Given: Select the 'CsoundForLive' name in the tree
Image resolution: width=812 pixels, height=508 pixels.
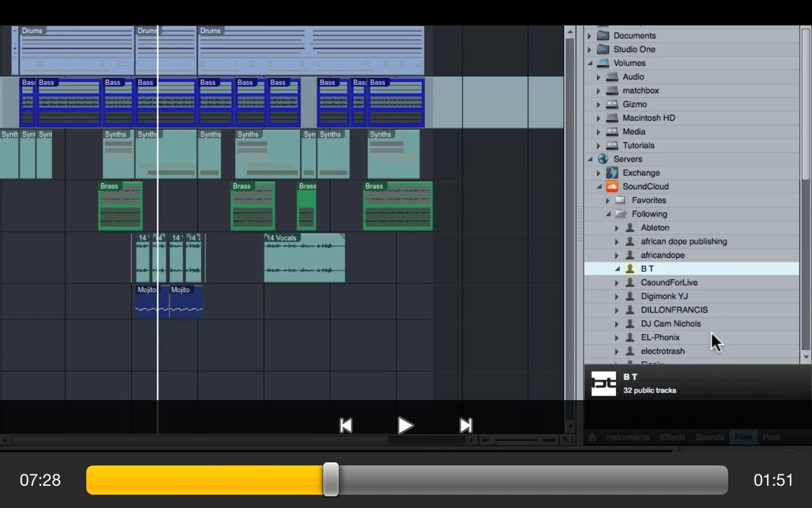Looking at the screenshot, I should [x=669, y=283].
